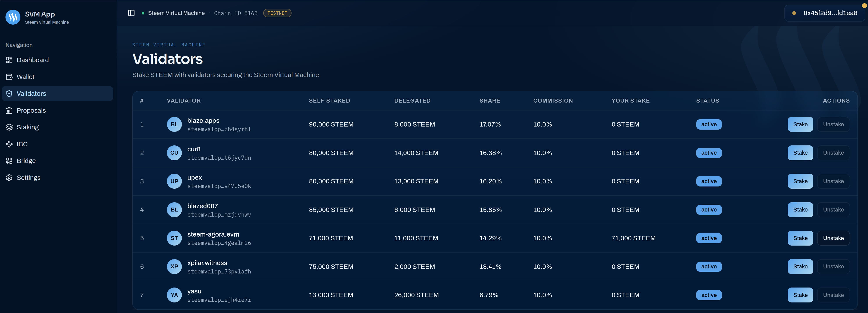The image size is (868, 313).
Task: Click the upex validator name
Action: point(194,177)
